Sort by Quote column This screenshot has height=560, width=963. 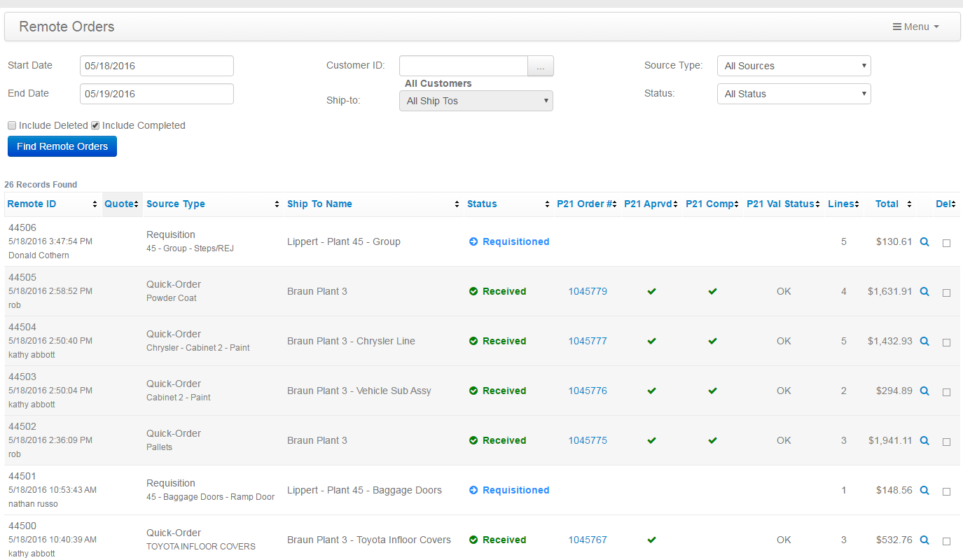click(x=123, y=204)
